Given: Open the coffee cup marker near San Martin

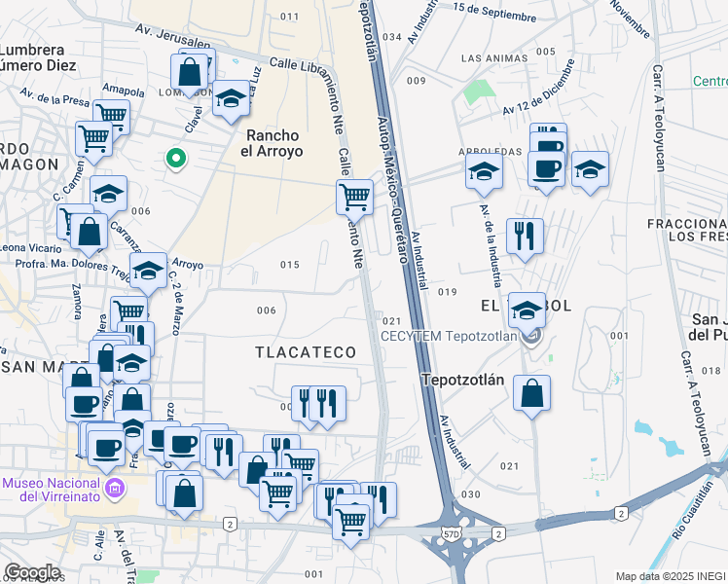Looking at the screenshot, I should (84, 407).
